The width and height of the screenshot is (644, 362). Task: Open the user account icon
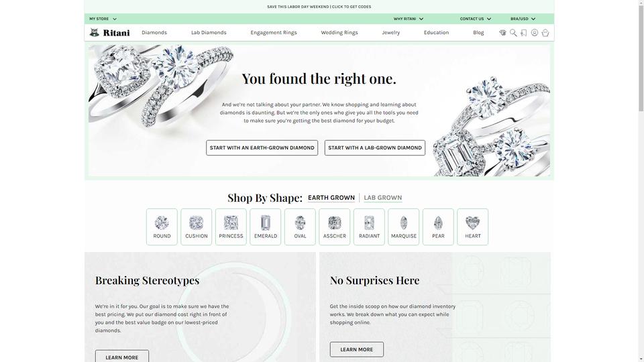[x=535, y=33]
